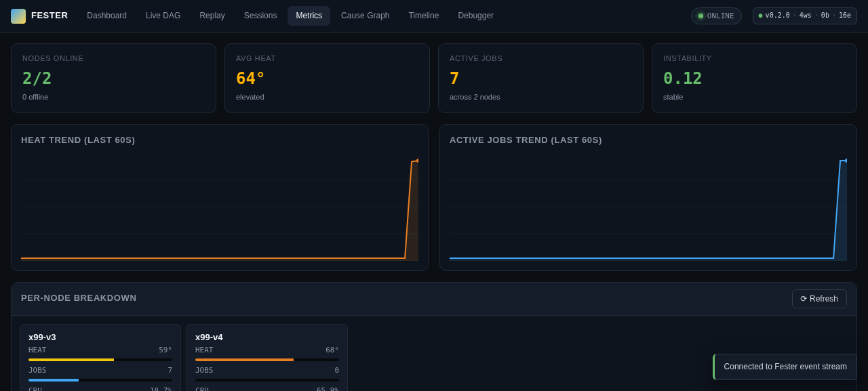
Task: Click the Heat Trend chart title
Action: (78, 140)
